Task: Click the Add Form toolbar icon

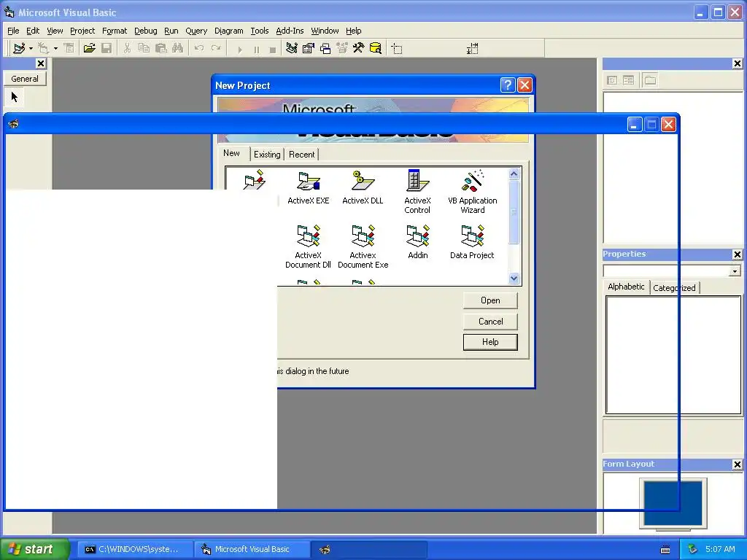Action: [x=43, y=48]
